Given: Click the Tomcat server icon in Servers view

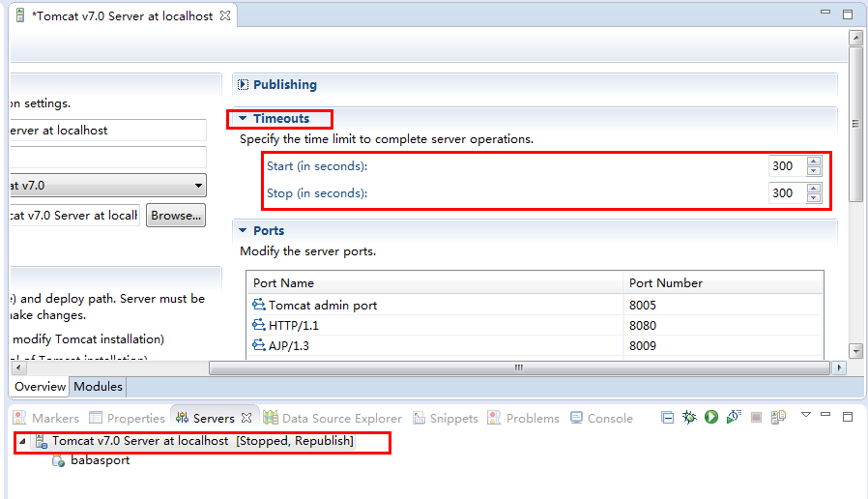Looking at the screenshot, I should click(41, 441).
